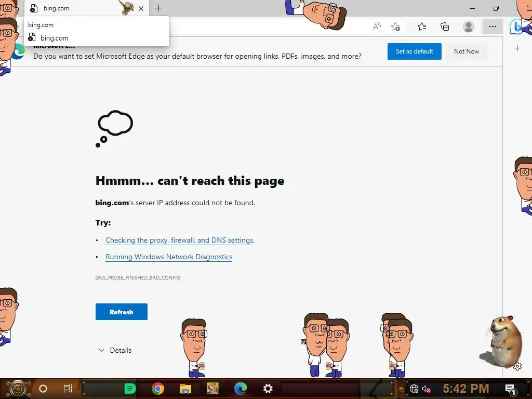Open the green notes app in taskbar
The image size is (532, 399).
tap(130, 389)
